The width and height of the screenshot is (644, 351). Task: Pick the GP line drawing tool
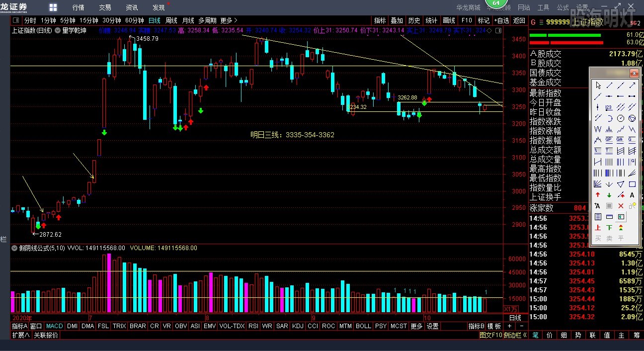coord(609,140)
